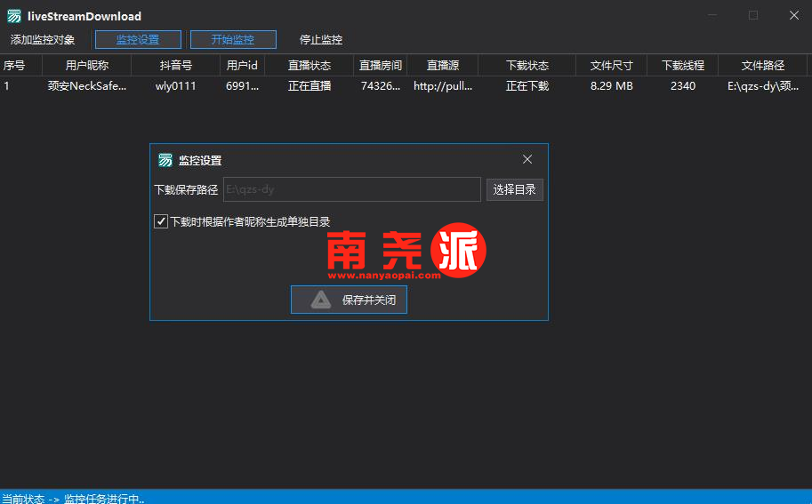
Task: Click 下载状态 column header
Action: (x=527, y=65)
